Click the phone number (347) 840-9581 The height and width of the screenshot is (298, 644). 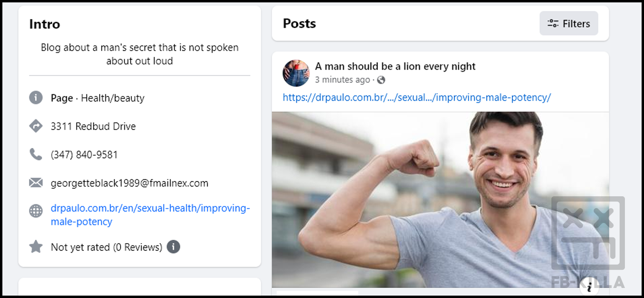(x=84, y=155)
